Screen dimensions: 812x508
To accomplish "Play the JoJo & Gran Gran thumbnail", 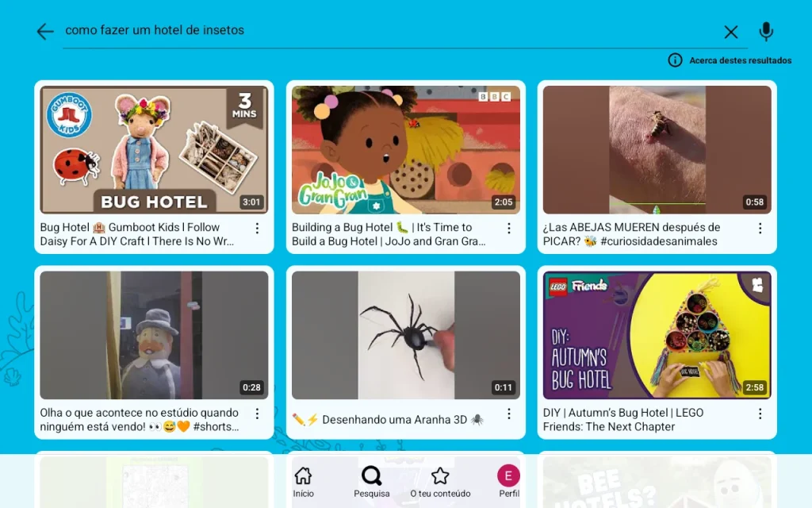I will pos(405,150).
